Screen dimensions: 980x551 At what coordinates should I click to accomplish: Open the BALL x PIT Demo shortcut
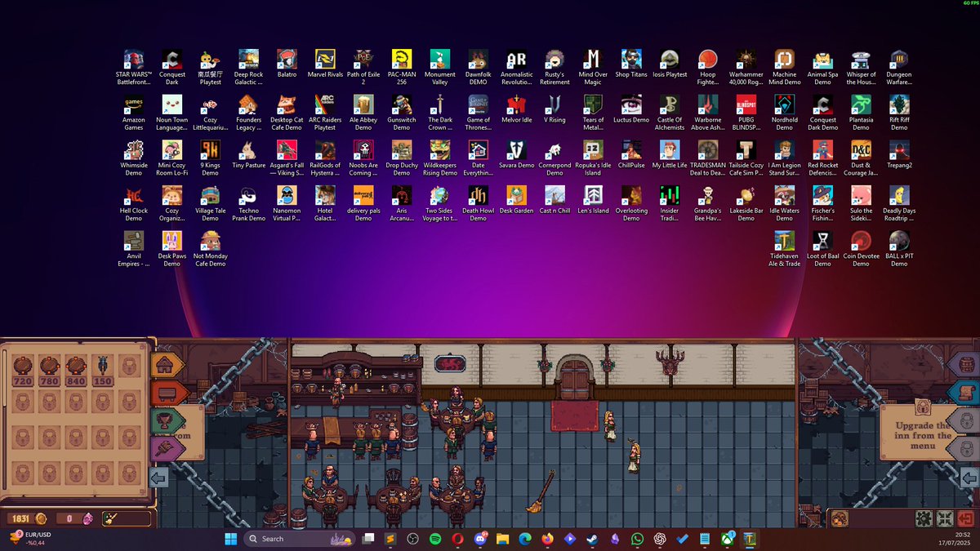(899, 249)
